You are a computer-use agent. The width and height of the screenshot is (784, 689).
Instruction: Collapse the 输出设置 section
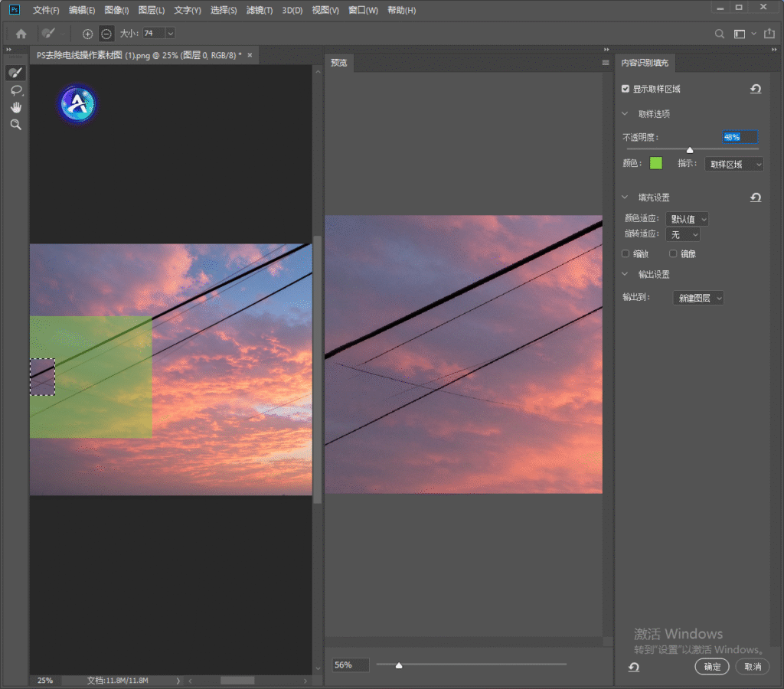pyautogui.click(x=625, y=274)
